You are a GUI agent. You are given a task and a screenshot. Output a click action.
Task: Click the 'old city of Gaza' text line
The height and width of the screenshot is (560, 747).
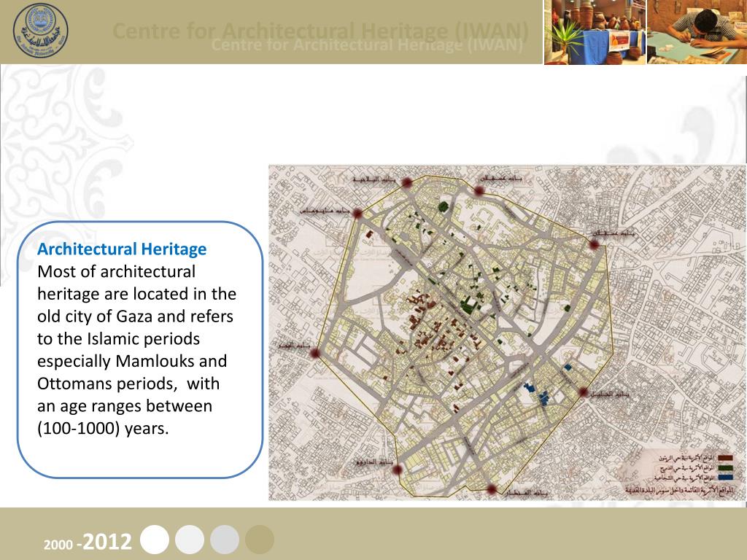point(135,316)
